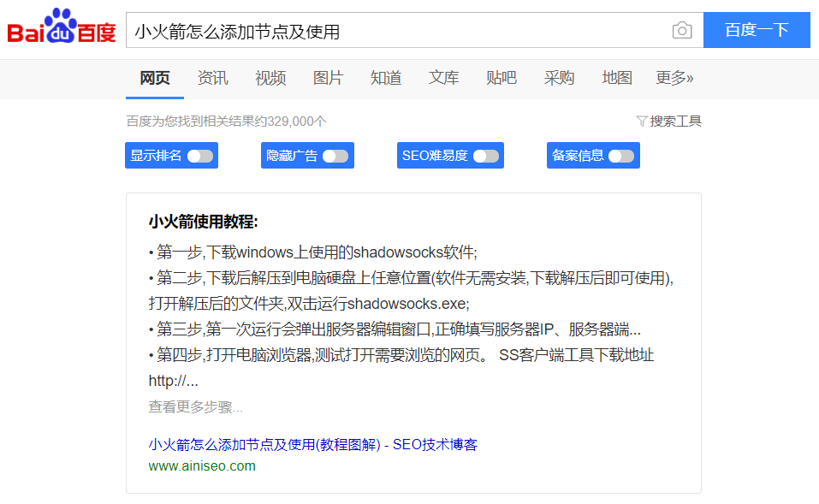Open the 视频 tab

pyautogui.click(x=270, y=78)
